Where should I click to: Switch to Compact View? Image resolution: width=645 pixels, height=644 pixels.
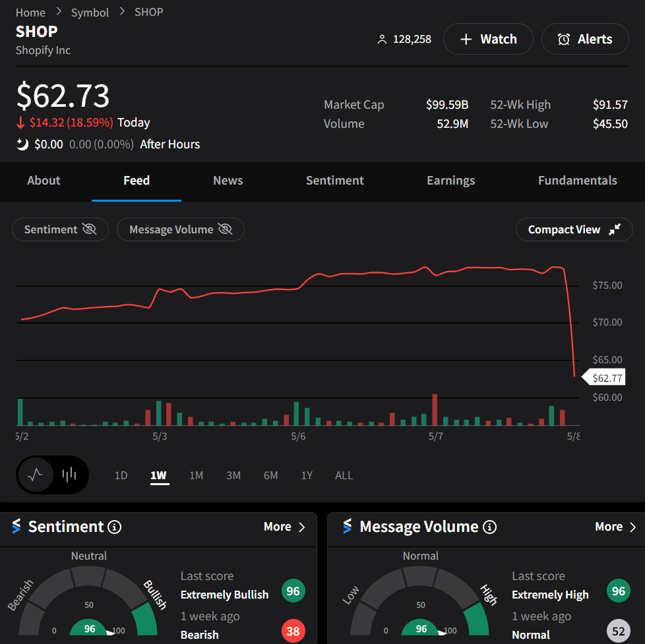point(574,229)
